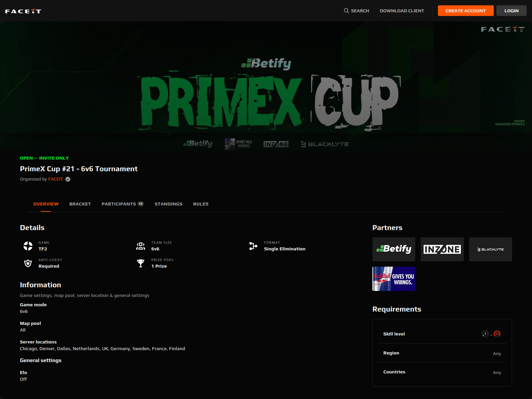This screenshot has width=532, height=399.
Task: Open the Standings tab
Action: tap(169, 204)
